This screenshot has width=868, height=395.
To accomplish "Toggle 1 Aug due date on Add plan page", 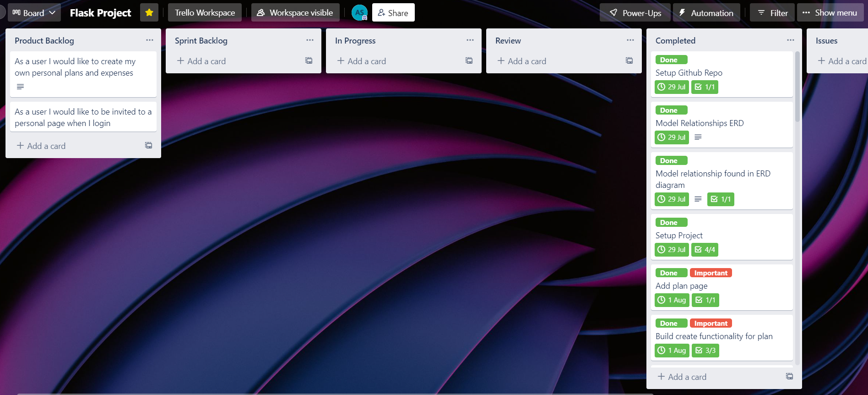I will point(672,300).
